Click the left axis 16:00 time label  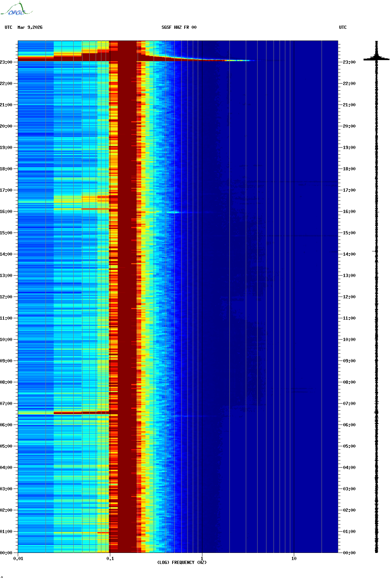tap(6, 212)
